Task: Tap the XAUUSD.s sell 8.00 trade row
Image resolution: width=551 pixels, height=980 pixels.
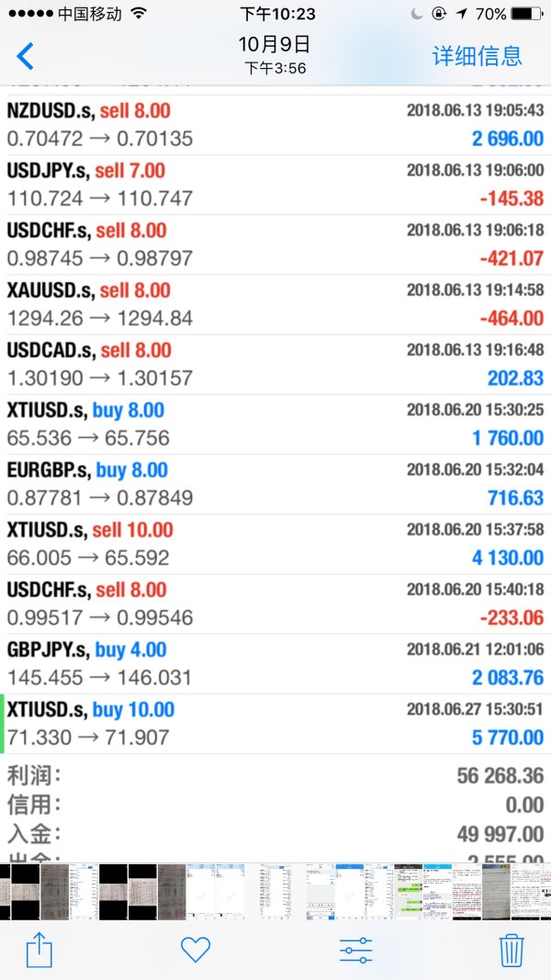Action: point(275,305)
